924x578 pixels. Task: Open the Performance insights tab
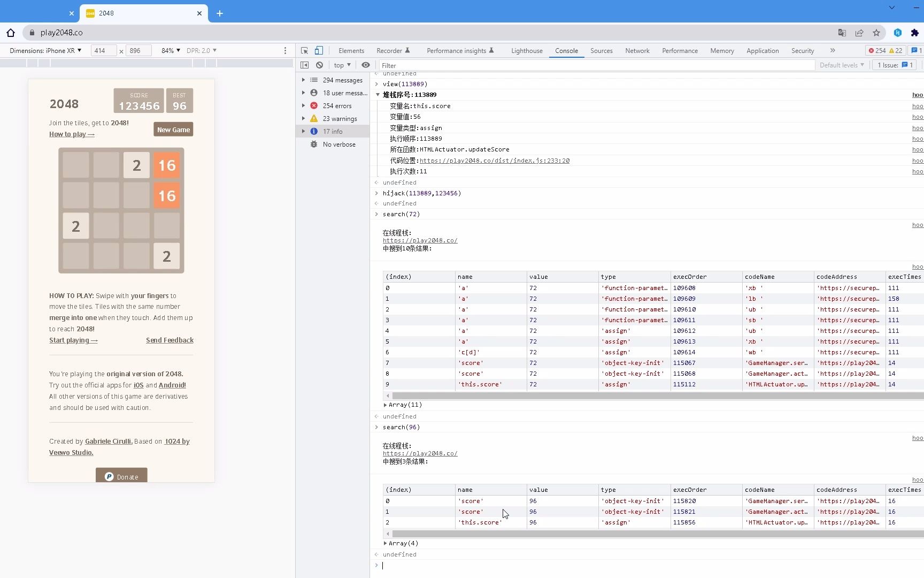[x=460, y=50]
